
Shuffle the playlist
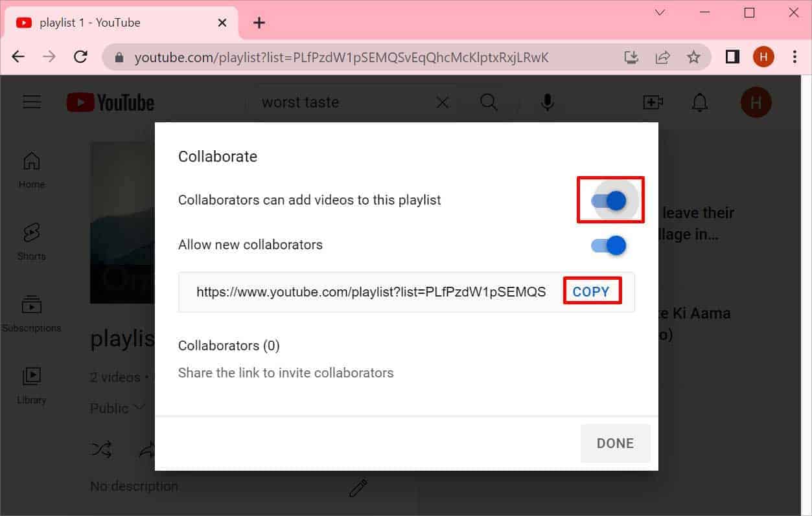click(102, 449)
